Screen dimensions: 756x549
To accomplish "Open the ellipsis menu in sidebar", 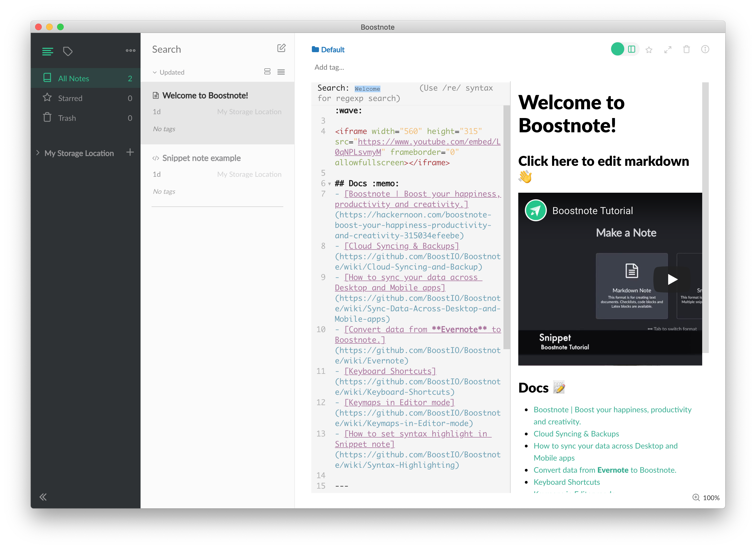I will click(x=130, y=51).
